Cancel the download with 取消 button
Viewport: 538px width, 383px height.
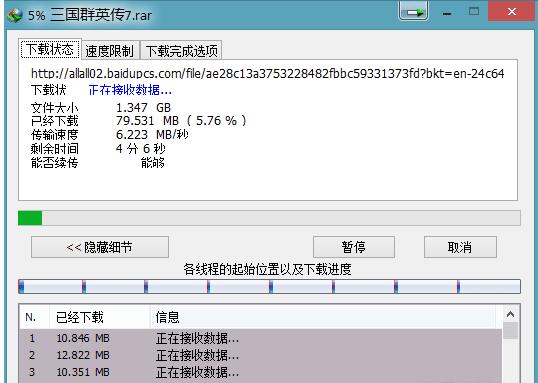point(460,247)
